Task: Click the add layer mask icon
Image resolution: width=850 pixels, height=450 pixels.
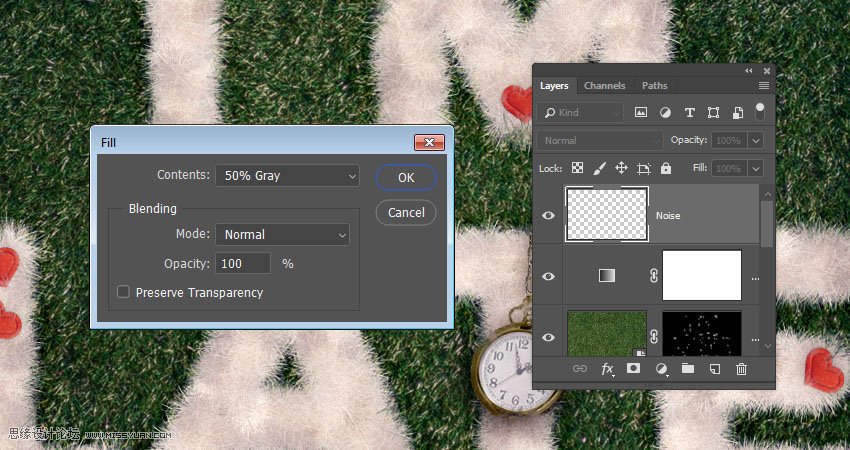Action: [633, 369]
